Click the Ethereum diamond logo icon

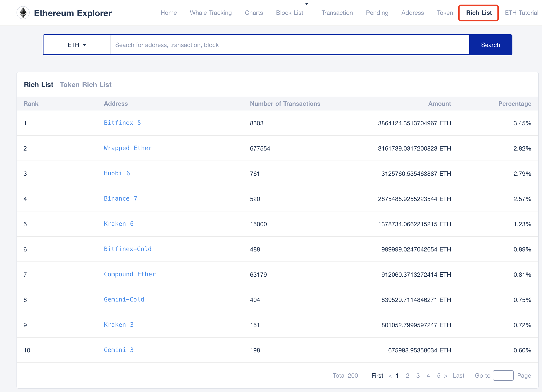pos(23,13)
